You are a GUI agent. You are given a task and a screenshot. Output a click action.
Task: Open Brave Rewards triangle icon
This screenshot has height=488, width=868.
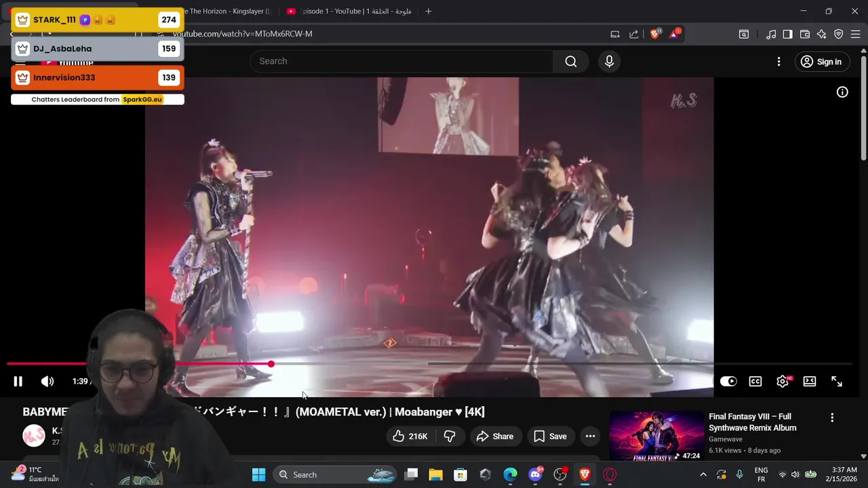pyautogui.click(x=675, y=34)
